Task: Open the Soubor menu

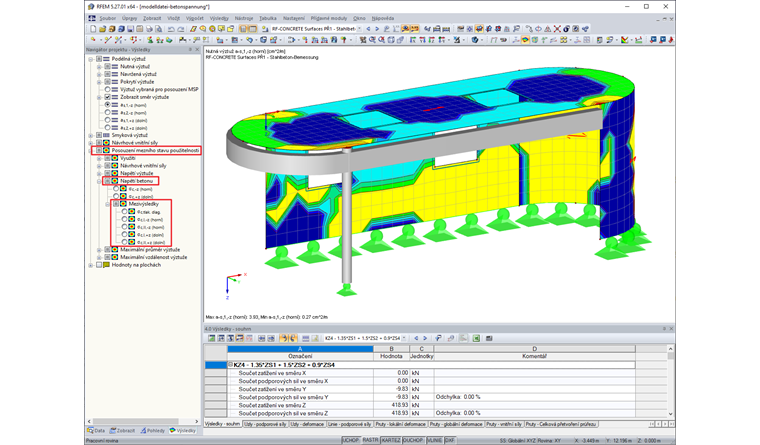Action: pos(108,18)
